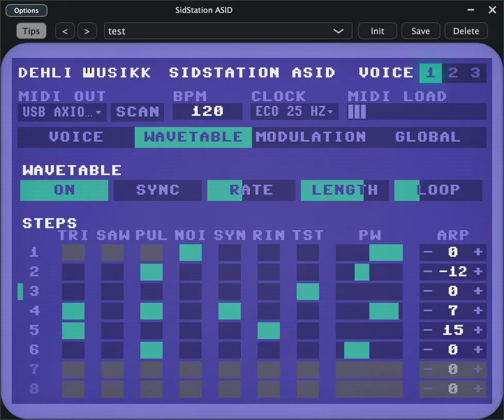Screen dimensions: 504x420
Task: Set pulse width slider on step 6
Action: (x=369, y=350)
